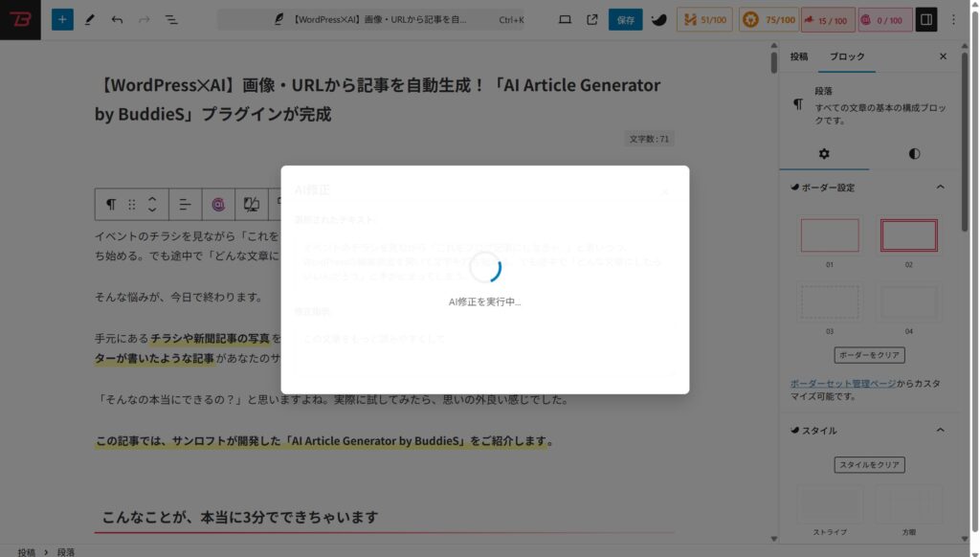Select dashed border style 03
This screenshot has width=980, height=557.
(x=830, y=302)
